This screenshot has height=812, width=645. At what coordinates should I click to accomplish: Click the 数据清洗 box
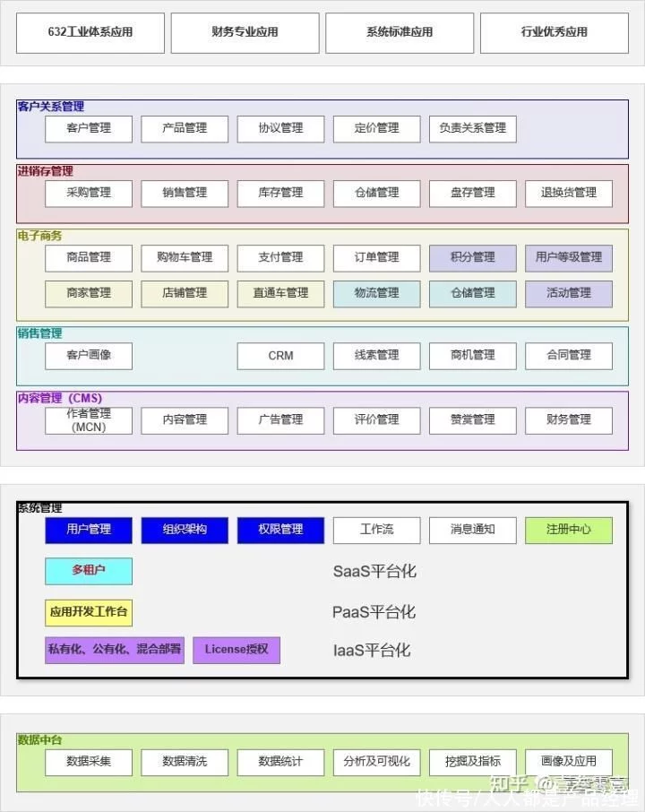point(185,763)
